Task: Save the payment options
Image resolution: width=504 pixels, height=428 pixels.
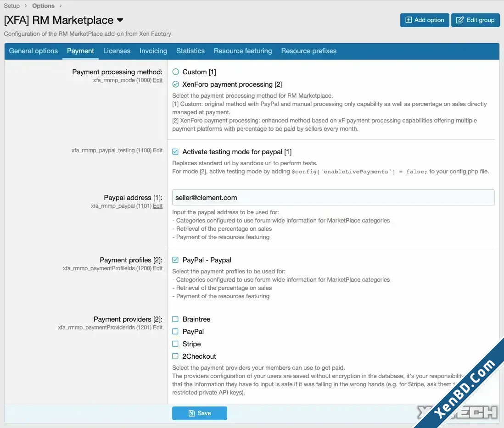Action: [200, 413]
